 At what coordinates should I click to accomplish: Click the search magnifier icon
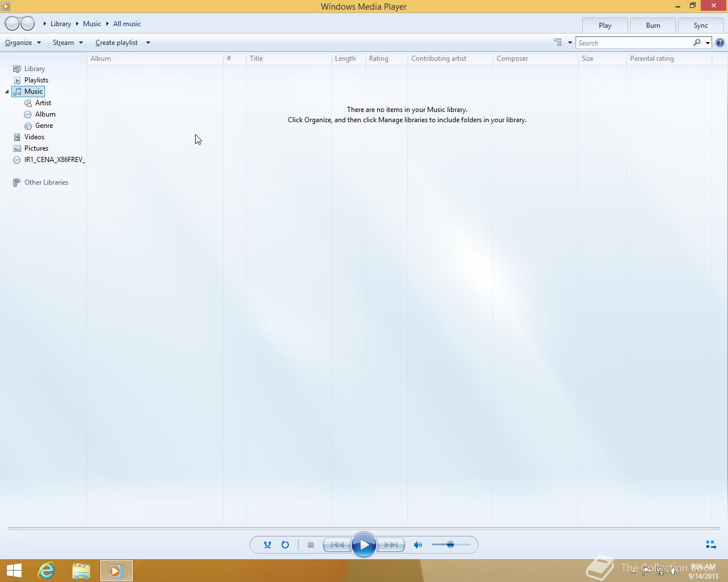tap(697, 43)
